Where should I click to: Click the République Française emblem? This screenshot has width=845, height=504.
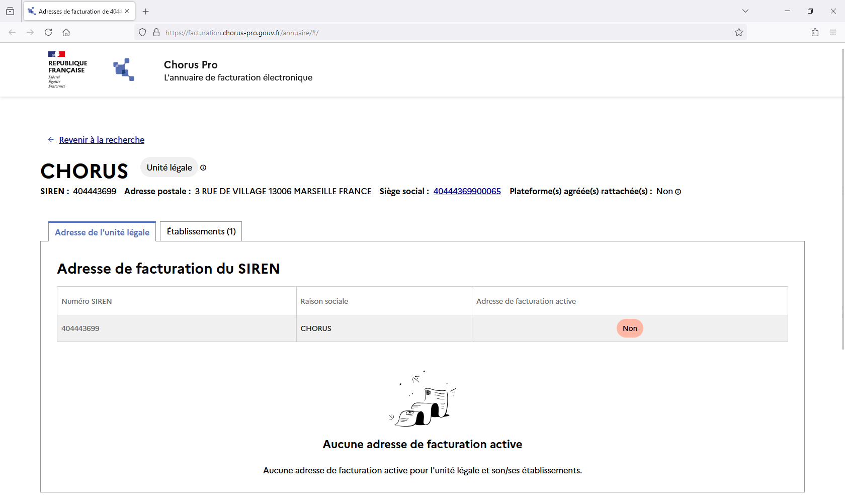[68, 69]
